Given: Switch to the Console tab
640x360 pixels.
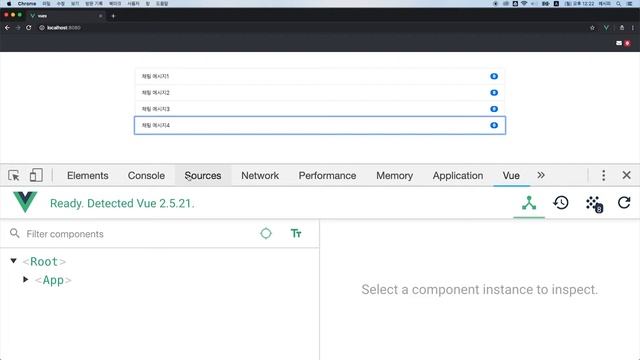Looking at the screenshot, I should pyautogui.click(x=146, y=176).
